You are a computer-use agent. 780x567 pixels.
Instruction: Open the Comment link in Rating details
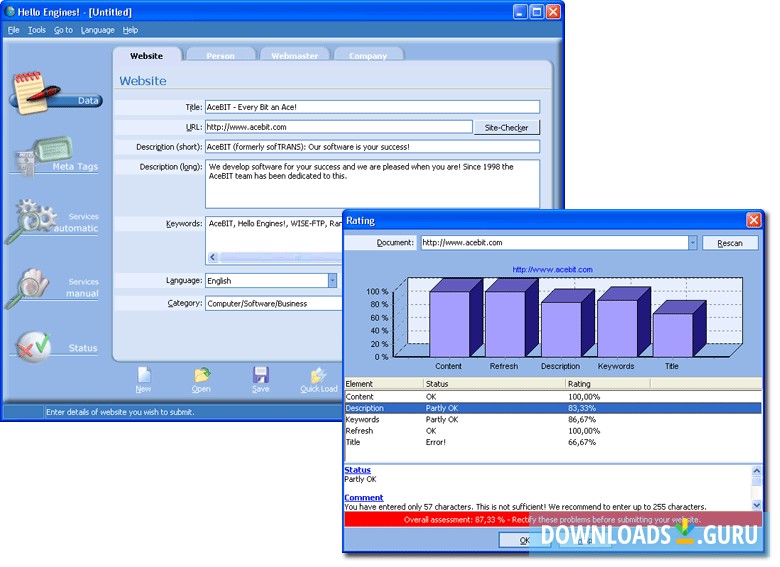[x=364, y=497]
